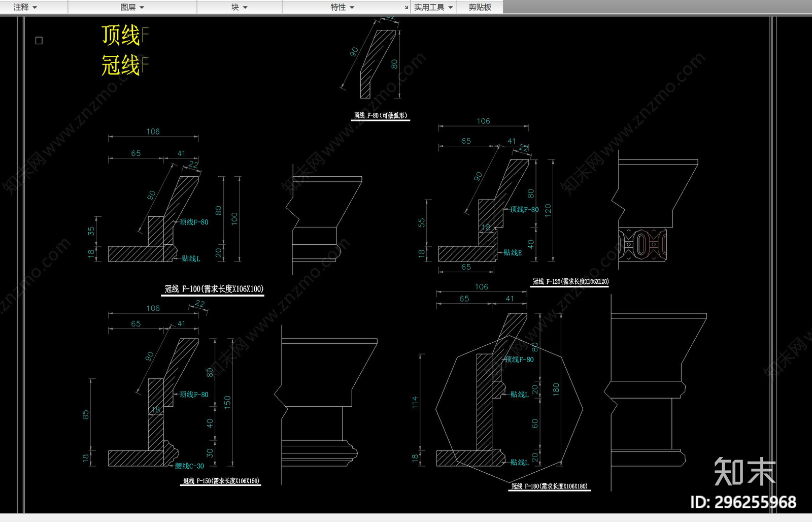Select the 冠线 F-120(需求长度X106X120) caption

tap(570, 281)
